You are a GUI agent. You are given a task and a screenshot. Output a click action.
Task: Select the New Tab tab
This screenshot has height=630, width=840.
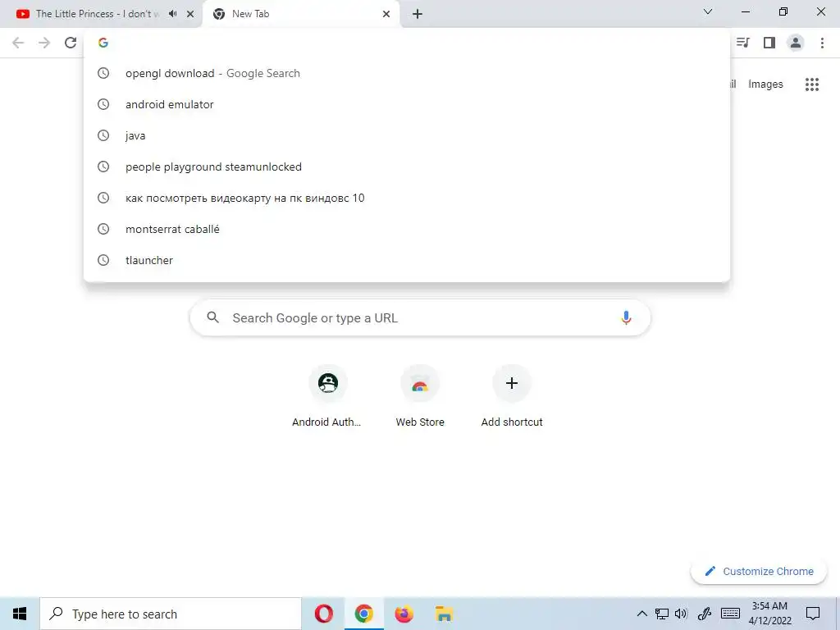pyautogui.click(x=301, y=14)
